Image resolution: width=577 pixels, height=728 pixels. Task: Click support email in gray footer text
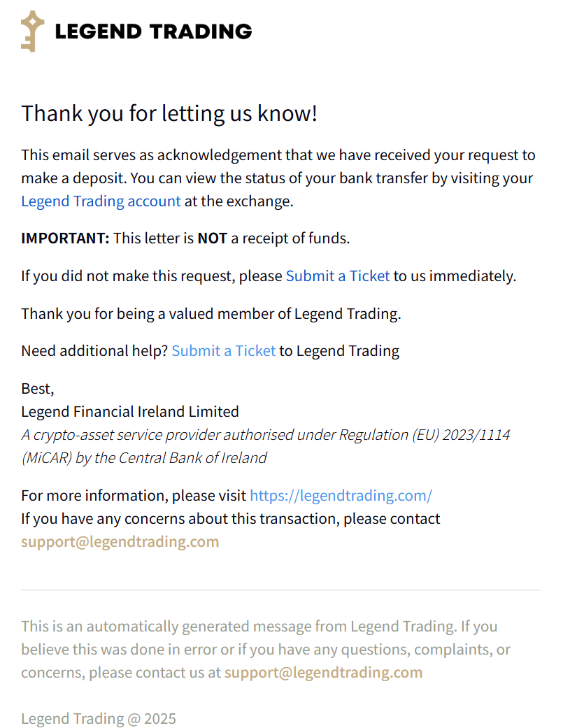click(323, 672)
